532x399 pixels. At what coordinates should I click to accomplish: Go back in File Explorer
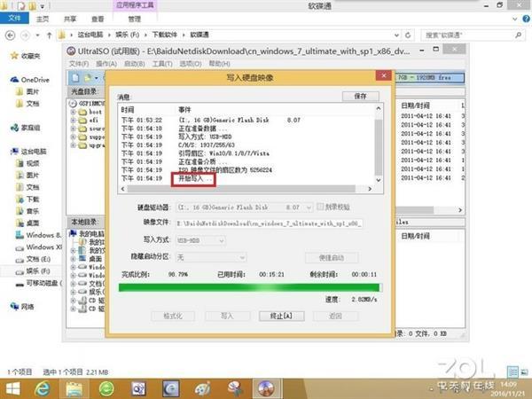tap(10, 35)
